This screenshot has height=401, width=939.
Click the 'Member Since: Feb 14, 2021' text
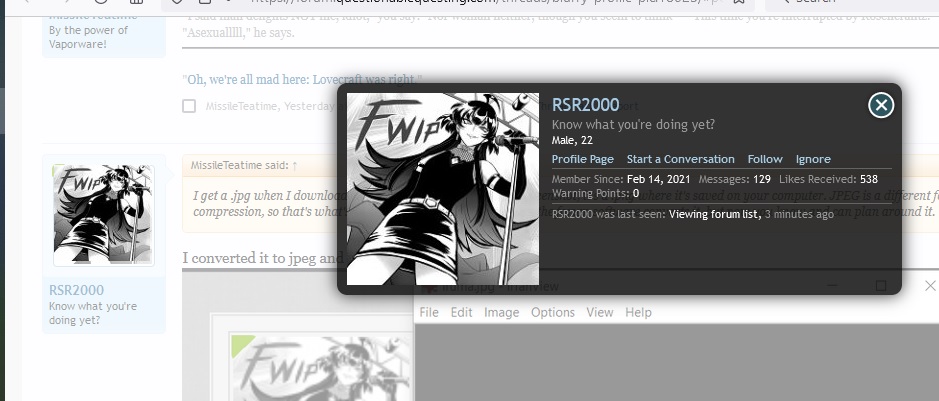coord(621,179)
